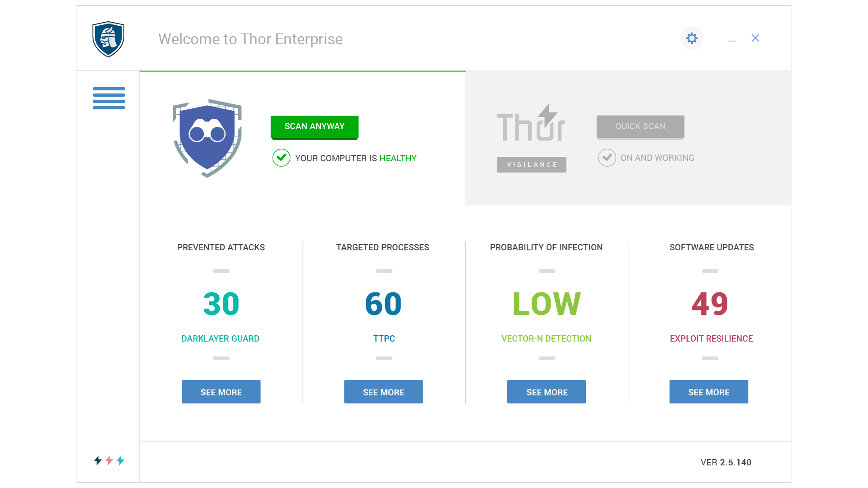Screen dimensions: 868x488
Task: Click the prevented attacks count 30
Action: point(221,304)
